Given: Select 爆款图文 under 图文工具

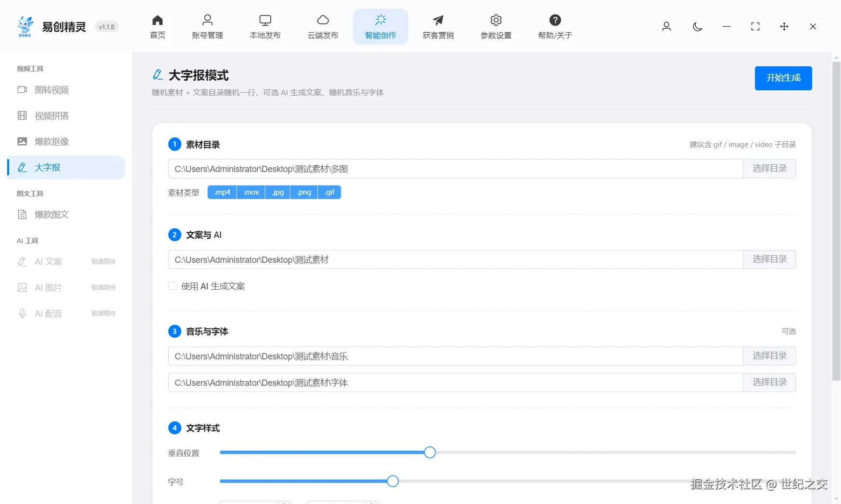Looking at the screenshot, I should coord(51,214).
